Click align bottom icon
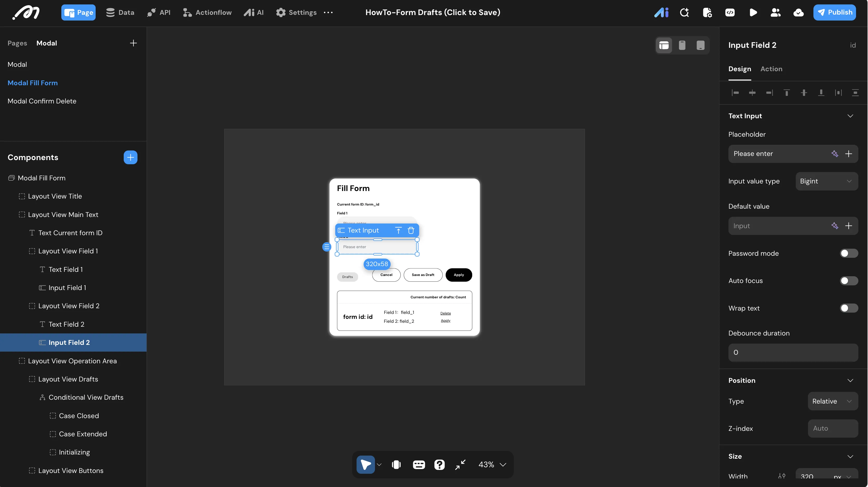The height and width of the screenshot is (487, 868). pos(821,93)
